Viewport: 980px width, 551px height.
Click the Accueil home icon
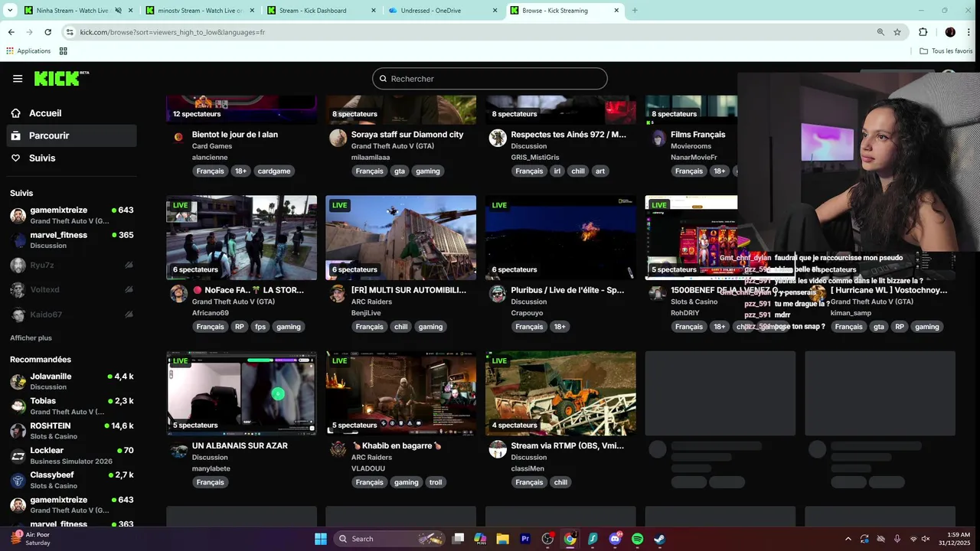tap(16, 113)
